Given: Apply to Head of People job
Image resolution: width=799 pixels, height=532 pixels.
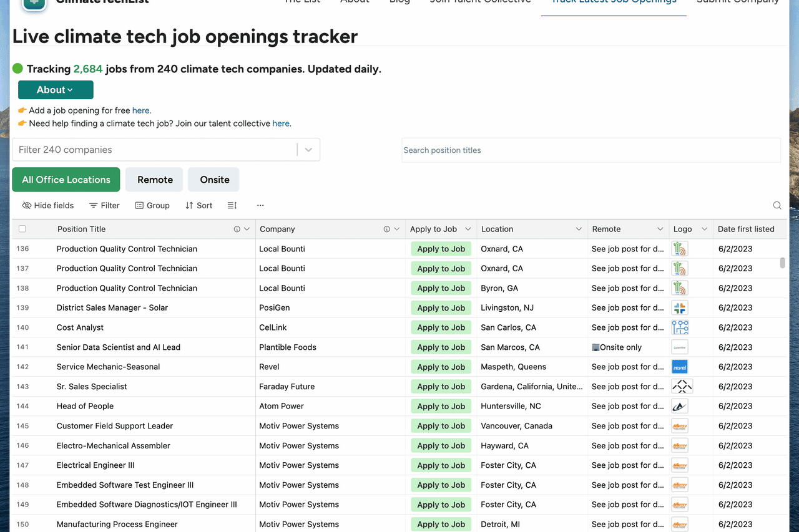Looking at the screenshot, I should [441, 406].
